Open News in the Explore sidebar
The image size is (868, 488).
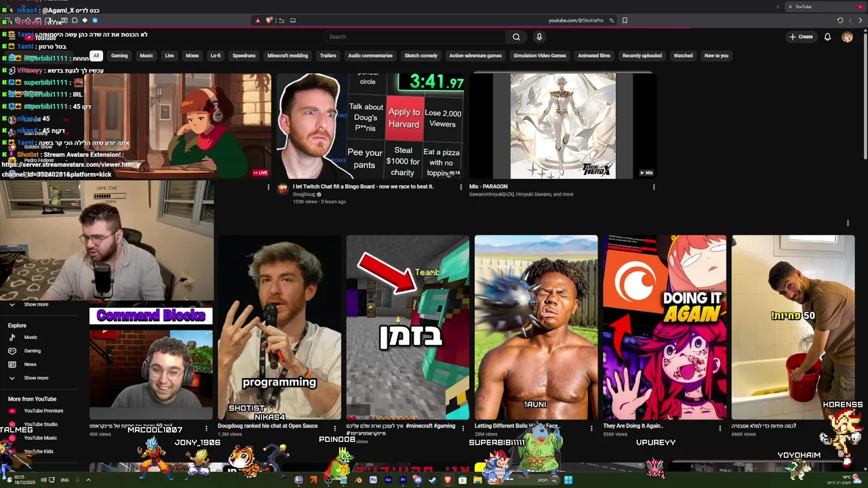(x=30, y=365)
